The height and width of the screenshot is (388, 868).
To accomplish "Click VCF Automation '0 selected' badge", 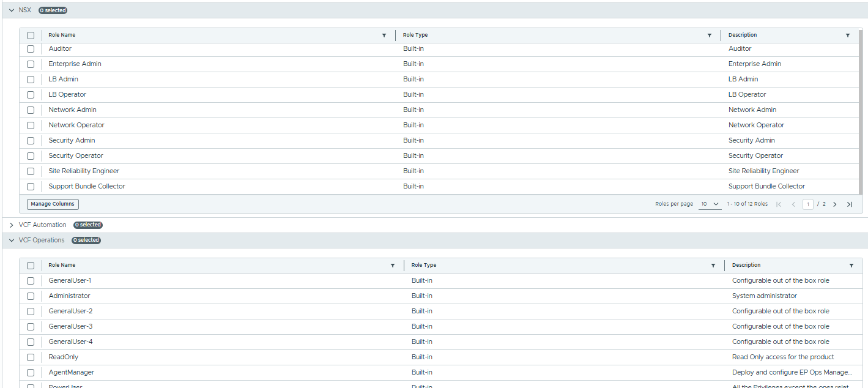I will (x=88, y=225).
